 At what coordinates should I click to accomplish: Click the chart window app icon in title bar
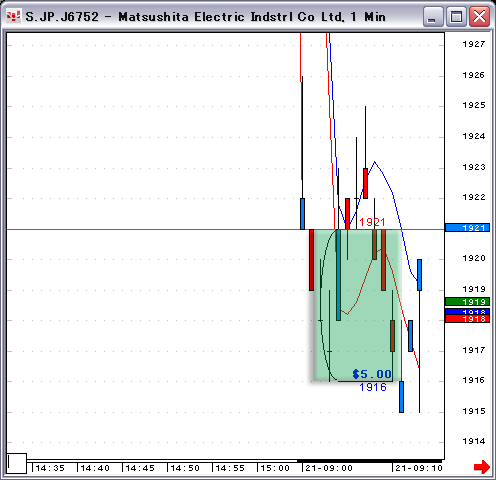pos(14,16)
